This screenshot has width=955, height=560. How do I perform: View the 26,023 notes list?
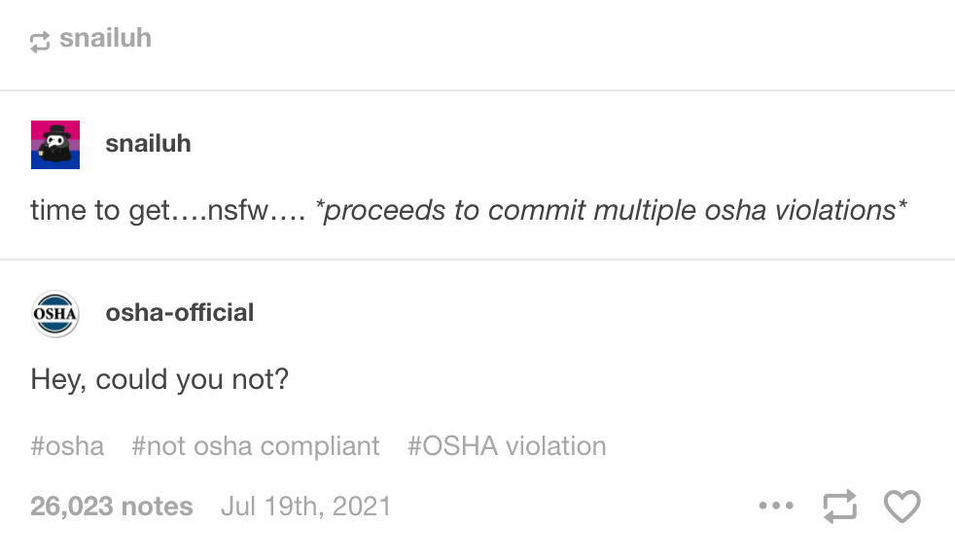112,507
